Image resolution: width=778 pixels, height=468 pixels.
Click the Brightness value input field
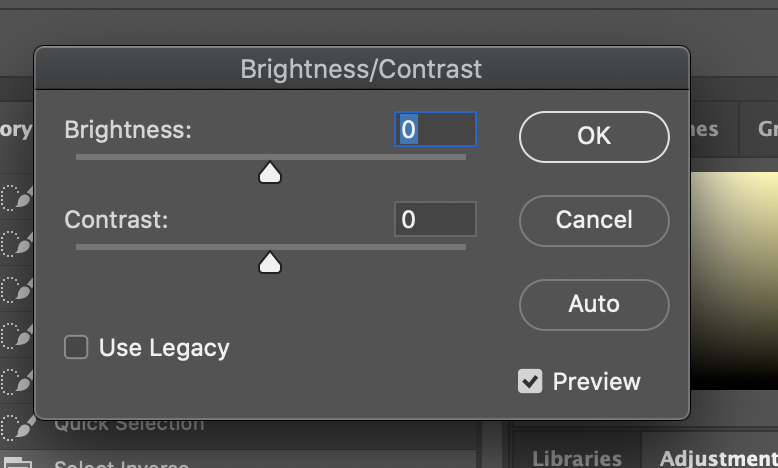[x=435, y=129]
